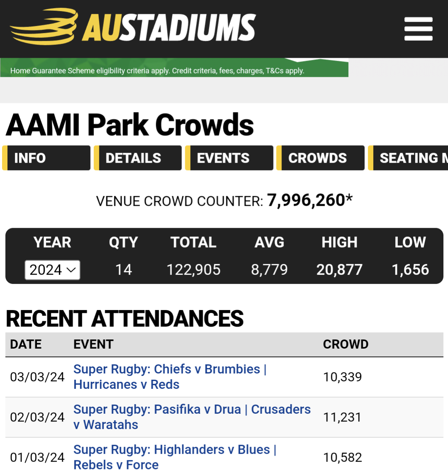Click the AAMI Park Crowds heading

[x=130, y=125]
